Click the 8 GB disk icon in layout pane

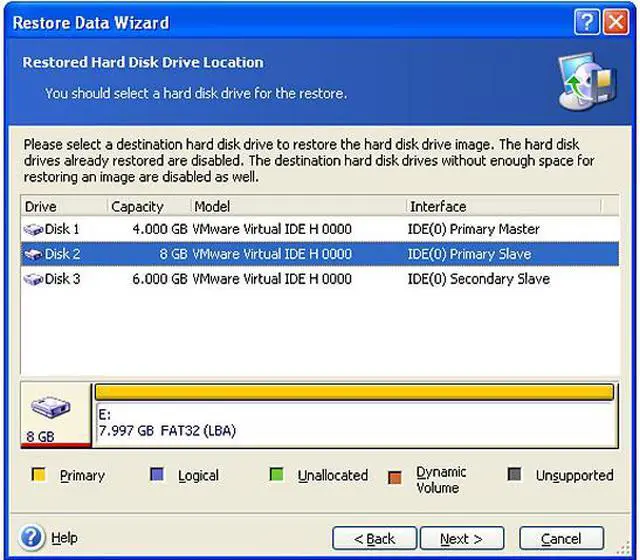pos(51,407)
